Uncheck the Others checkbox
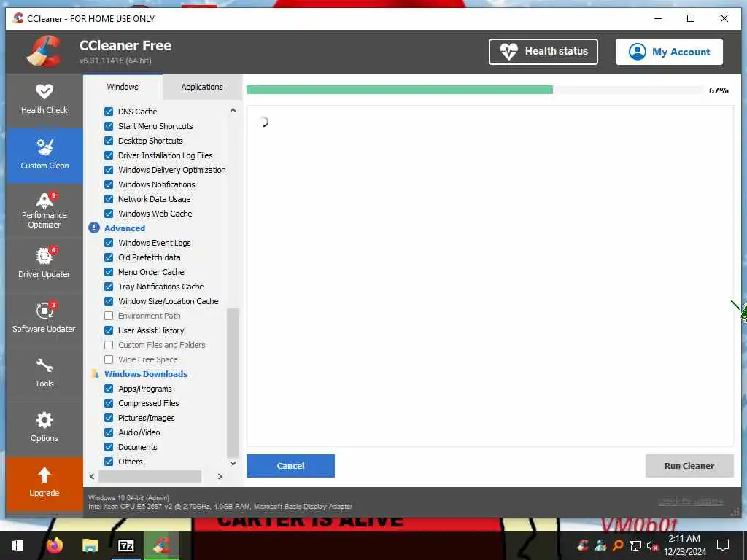747x560 pixels. tap(109, 462)
